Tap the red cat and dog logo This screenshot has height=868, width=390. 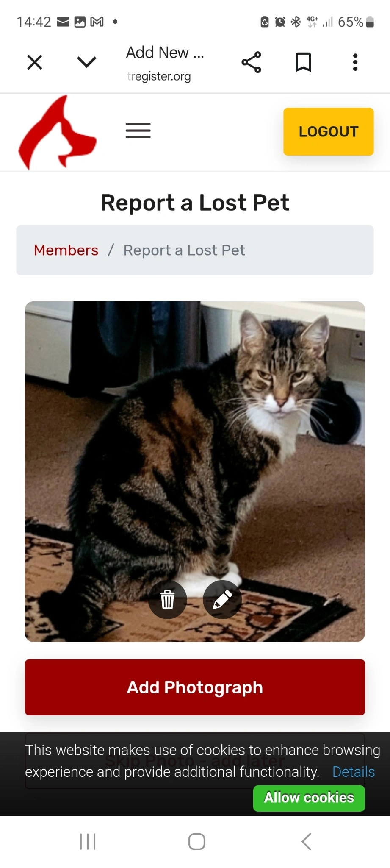58,132
